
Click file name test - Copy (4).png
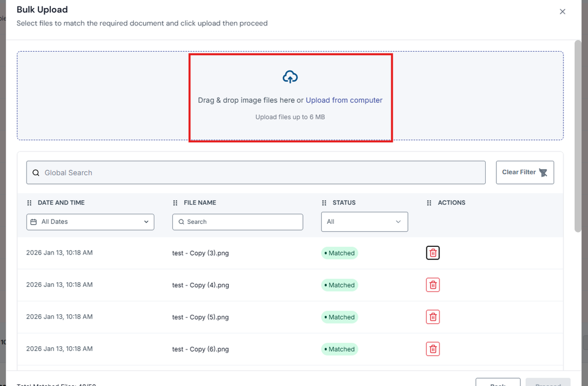200,285
